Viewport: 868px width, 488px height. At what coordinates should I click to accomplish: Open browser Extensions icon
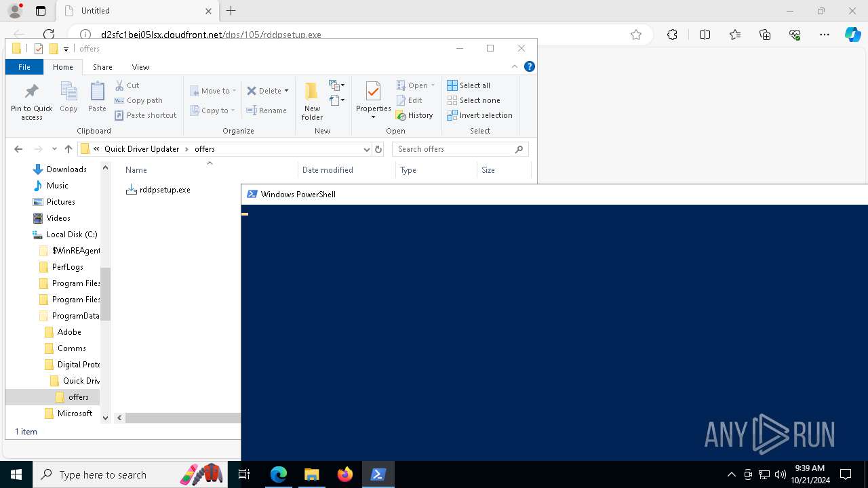tap(672, 35)
